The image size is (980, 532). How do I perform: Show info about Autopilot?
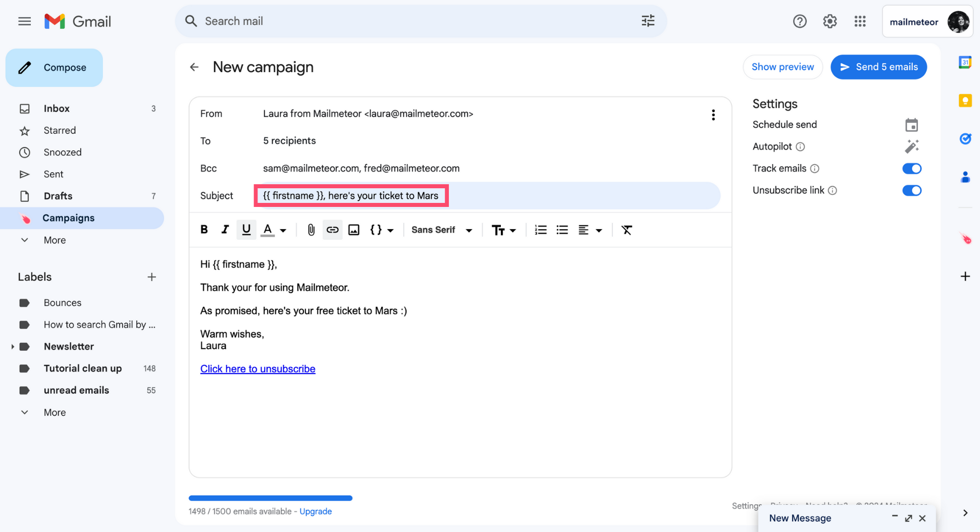800,147
